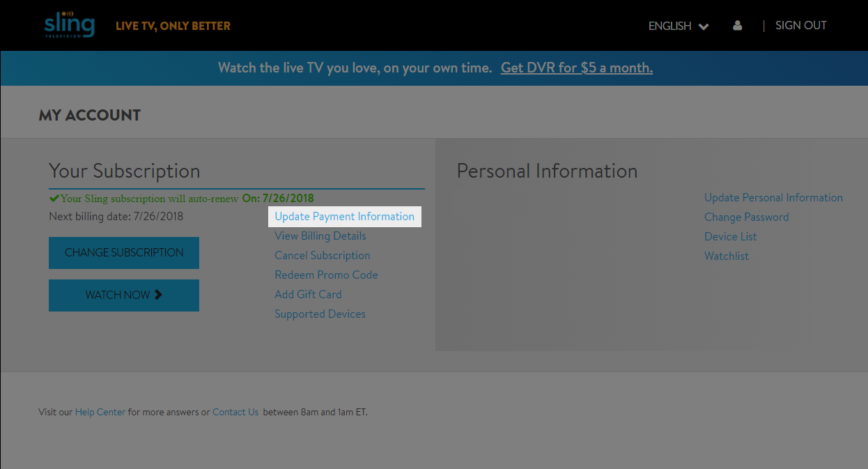
Task: Choose Add Gift Card link
Action: coord(308,295)
